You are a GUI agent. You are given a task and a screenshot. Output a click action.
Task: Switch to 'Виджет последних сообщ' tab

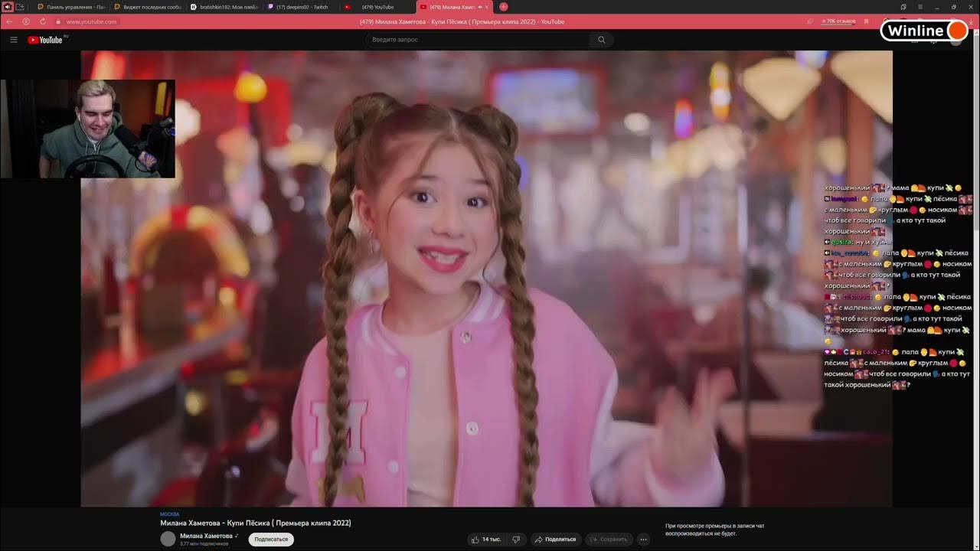pyautogui.click(x=148, y=7)
